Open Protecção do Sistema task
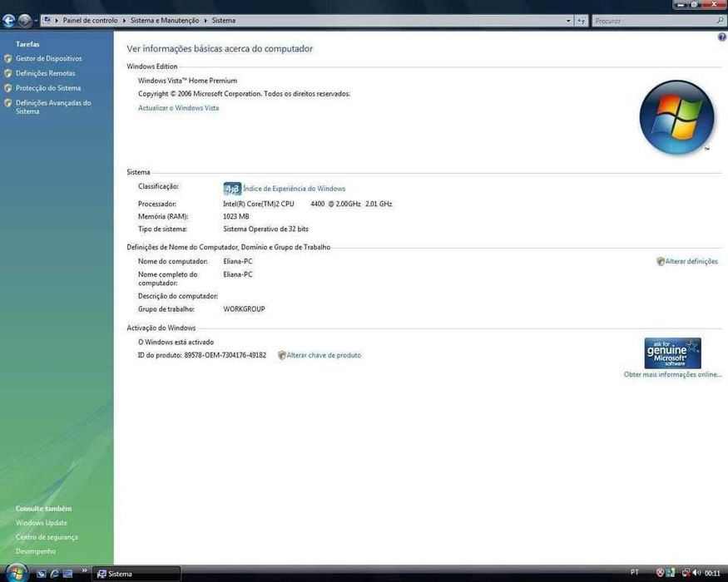The width and height of the screenshot is (728, 582). tap(48, 88)
